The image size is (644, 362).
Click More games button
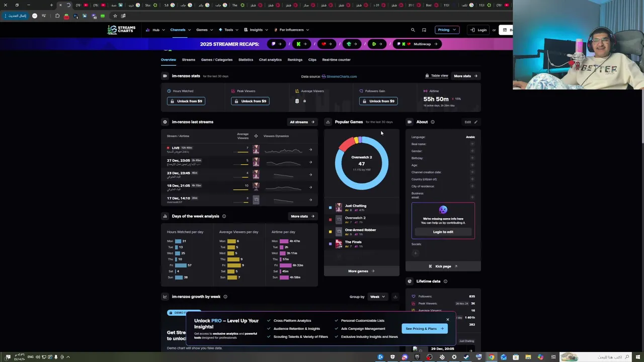coord(361,271)
